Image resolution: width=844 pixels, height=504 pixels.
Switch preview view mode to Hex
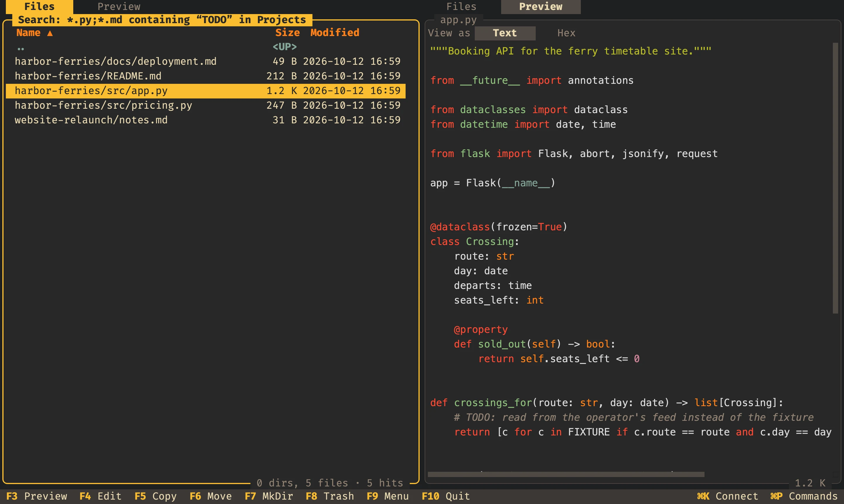tap(566, 33)
